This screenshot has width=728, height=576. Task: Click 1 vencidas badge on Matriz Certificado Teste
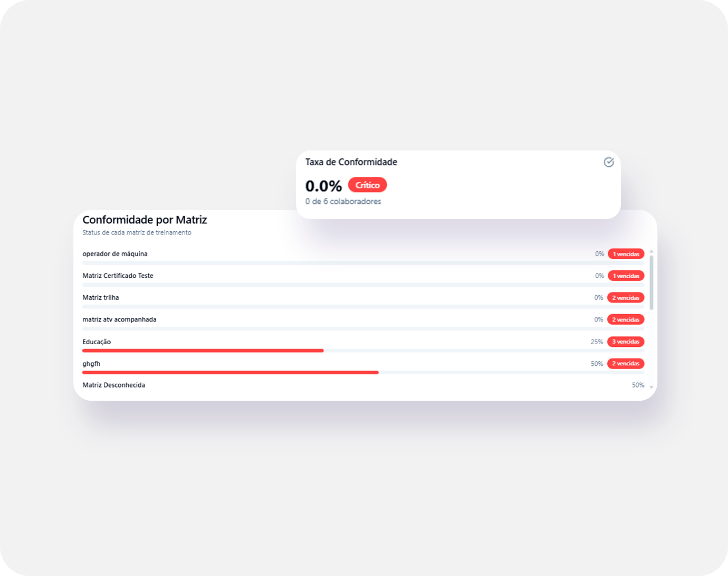click(626, 276)
